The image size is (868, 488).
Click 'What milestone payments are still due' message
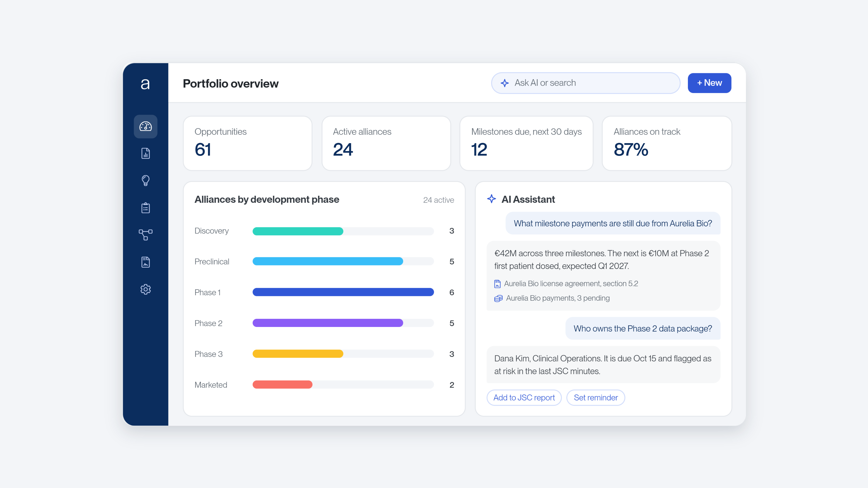pos(613,223)
